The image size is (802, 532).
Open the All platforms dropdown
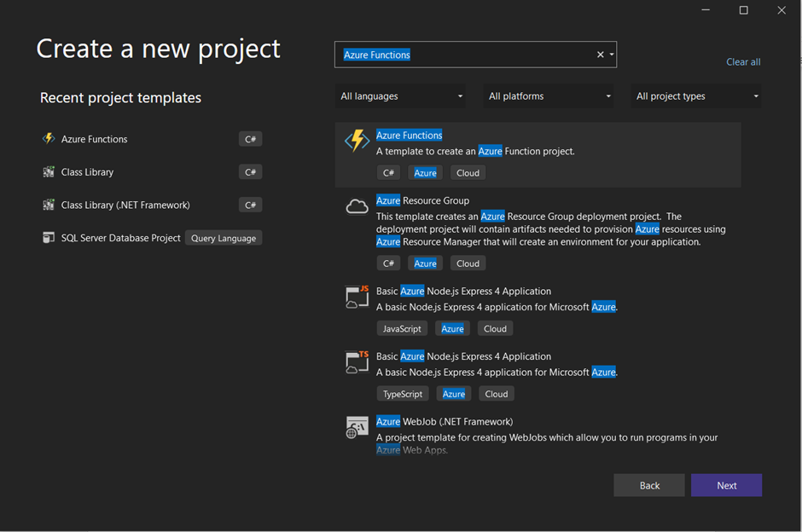click(549, 96)
